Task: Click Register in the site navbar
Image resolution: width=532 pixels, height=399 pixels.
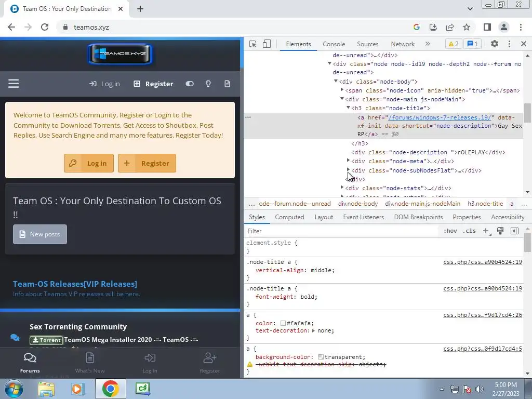Action: pyautogui.click(x=153, y=84)
